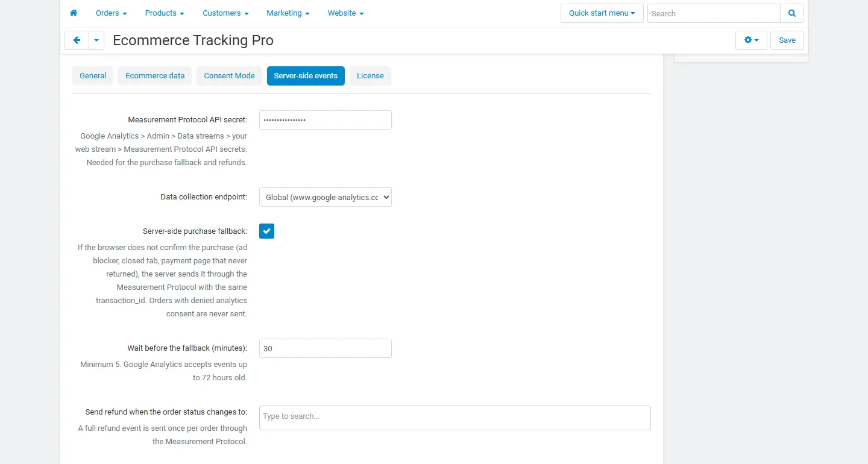
Task: Expand dropdown caret beside back arrow
Action: point(96,40)
